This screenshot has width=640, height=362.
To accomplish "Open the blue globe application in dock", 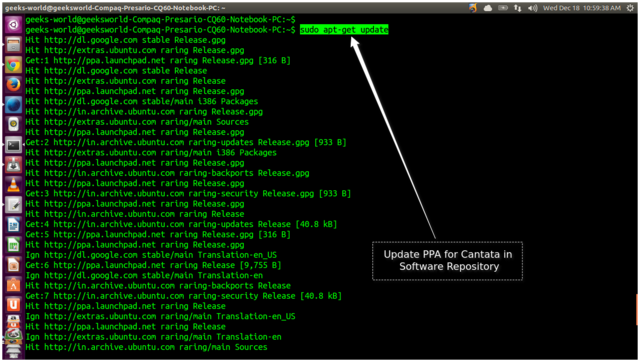I will click(x=13, y=105).
